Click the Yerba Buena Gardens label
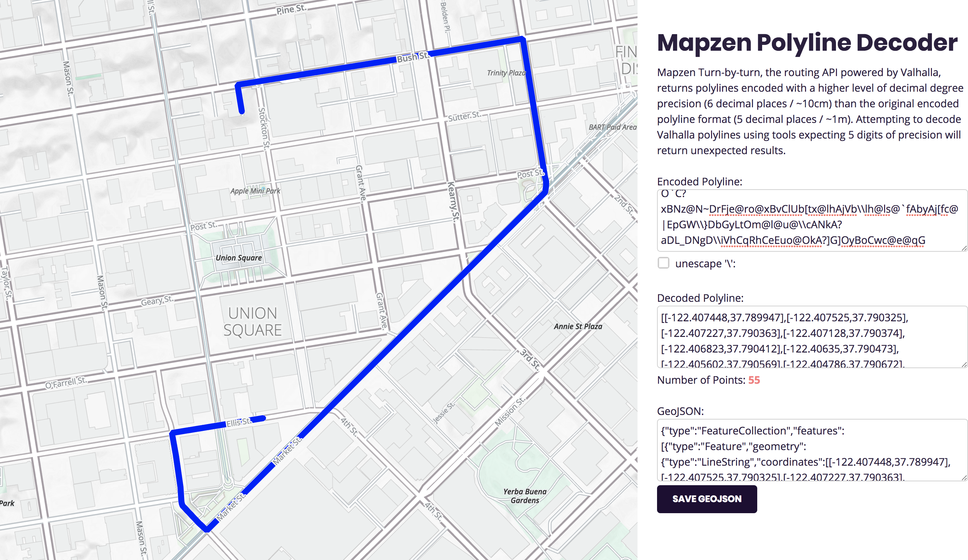 tap(525, 496)
